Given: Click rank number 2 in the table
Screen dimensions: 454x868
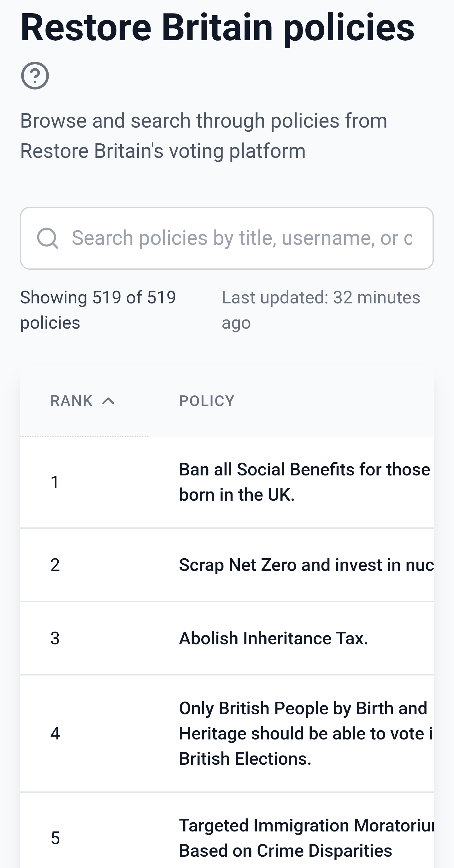Looking at the screenshot, I should pos(55,565).
